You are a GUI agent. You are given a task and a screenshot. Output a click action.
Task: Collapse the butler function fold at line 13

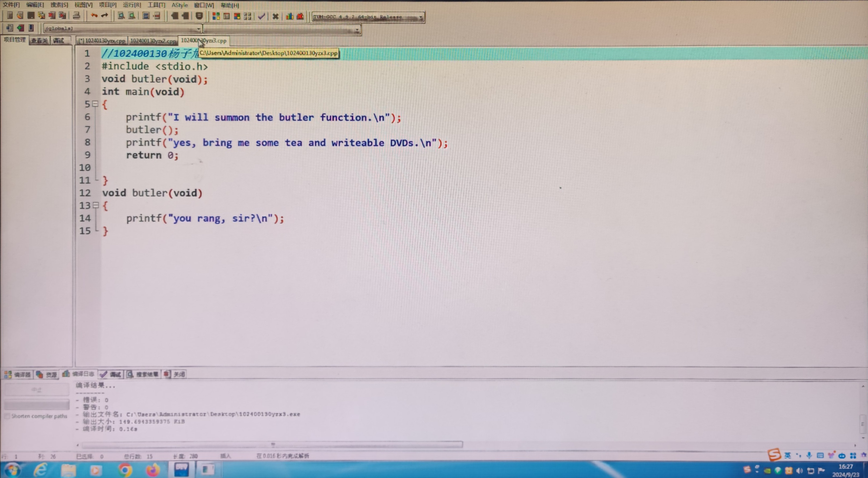point(96,205)
